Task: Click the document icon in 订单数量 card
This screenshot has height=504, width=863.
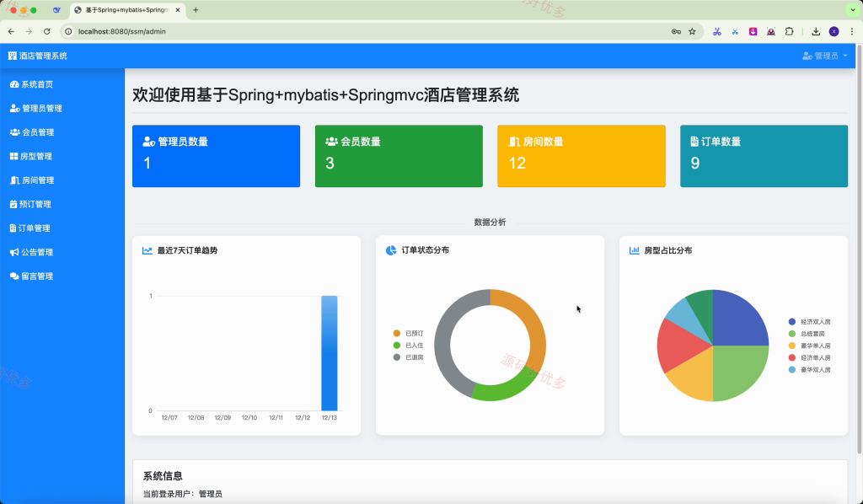Action: (x=694, y=142)
